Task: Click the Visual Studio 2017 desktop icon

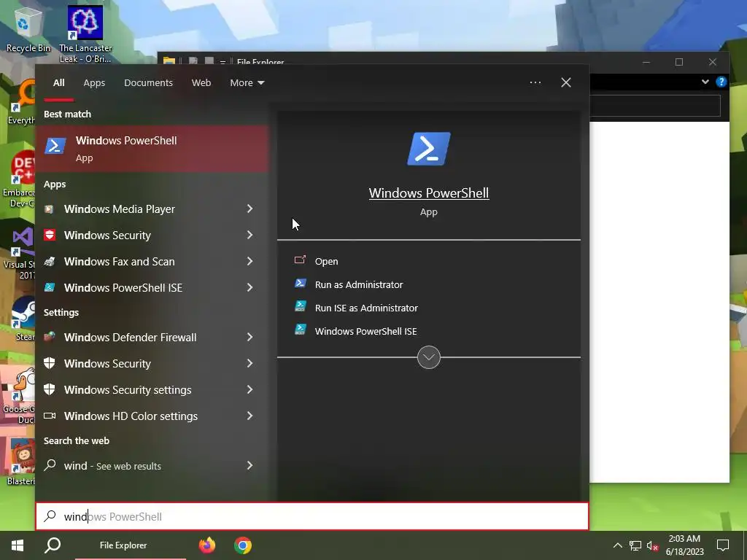Action: click(20, 253)
